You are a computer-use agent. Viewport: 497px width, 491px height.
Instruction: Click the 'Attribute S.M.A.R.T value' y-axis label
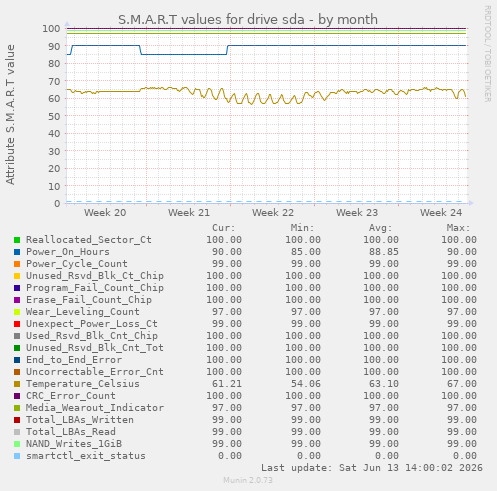10,115
